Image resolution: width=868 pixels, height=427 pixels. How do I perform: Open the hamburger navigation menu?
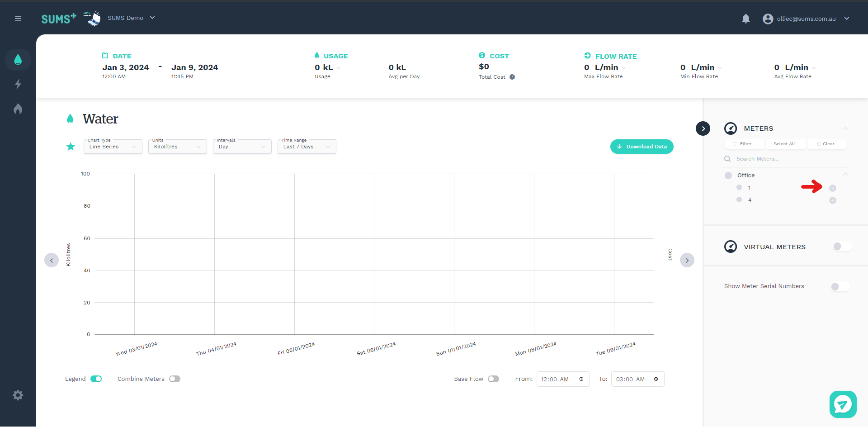click(x=18, y=19)
